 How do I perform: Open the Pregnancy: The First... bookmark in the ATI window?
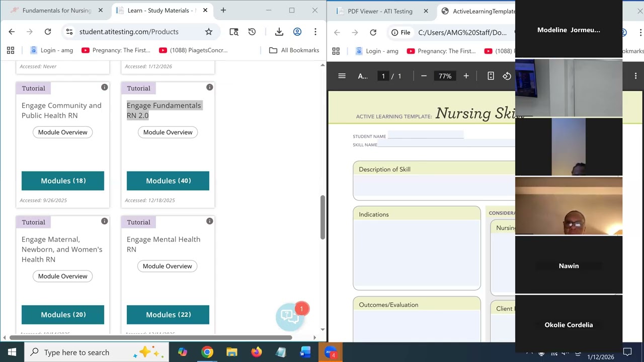click(116, 50)
